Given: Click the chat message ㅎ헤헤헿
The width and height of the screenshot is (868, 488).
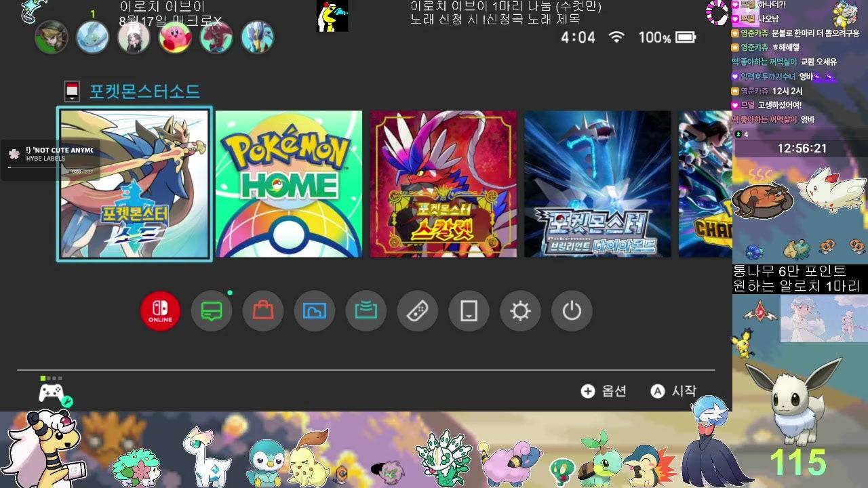Looking at the screenshot, I should click(x=786, y=47).
